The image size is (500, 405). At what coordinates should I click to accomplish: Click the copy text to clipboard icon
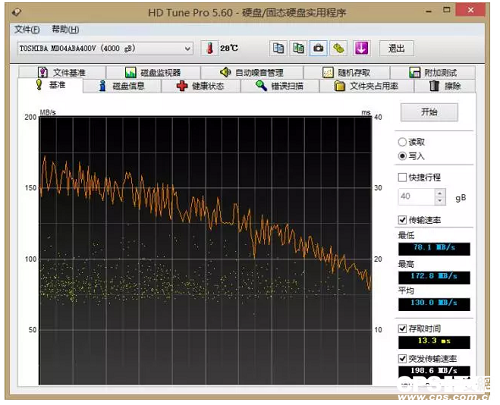(x=278, y=48)
